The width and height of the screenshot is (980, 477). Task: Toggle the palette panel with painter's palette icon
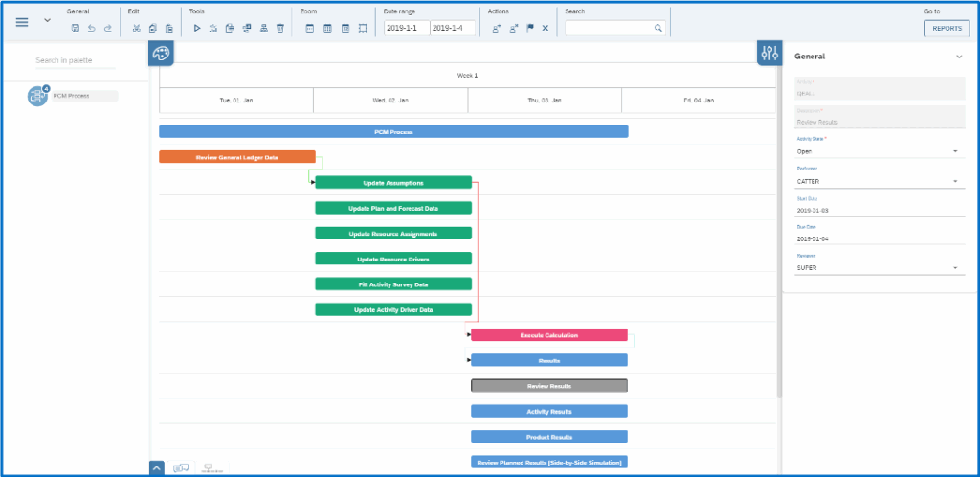pos(160,54)
